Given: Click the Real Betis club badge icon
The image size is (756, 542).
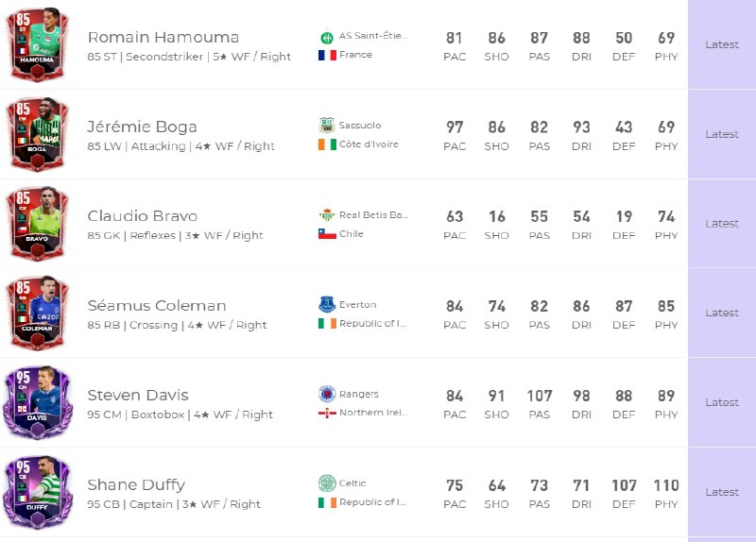Looking at the screenshot, I should pos(327,215).
